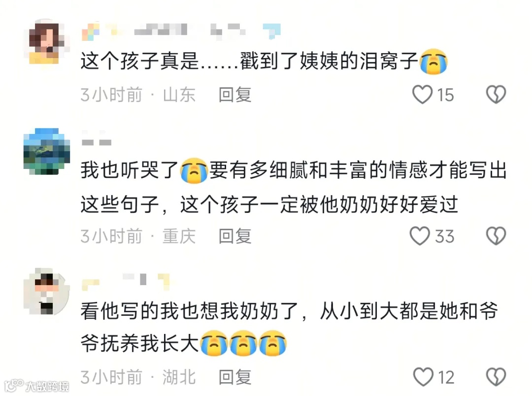
Task: Open the first commenter's username
Action: (181, 31)
